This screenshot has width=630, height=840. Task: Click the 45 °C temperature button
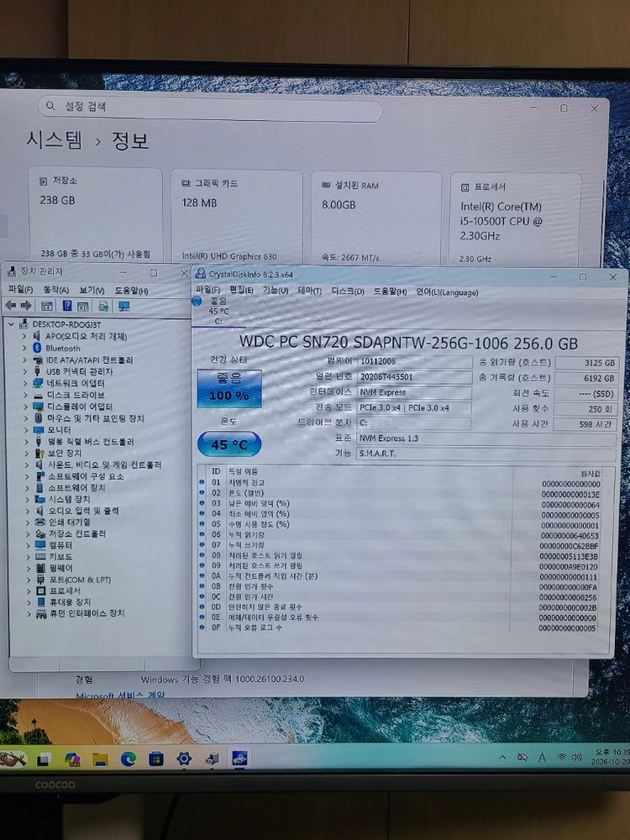pos(229,444)
